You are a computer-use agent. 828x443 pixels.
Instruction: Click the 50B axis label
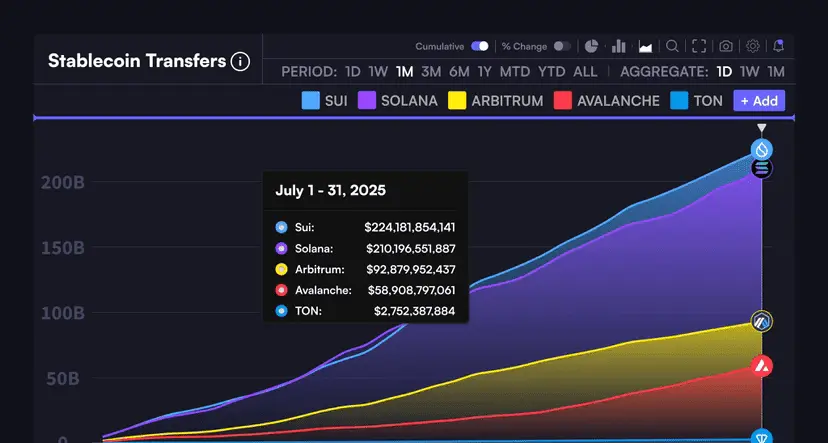pyautogui.click(x=63, y=379)
